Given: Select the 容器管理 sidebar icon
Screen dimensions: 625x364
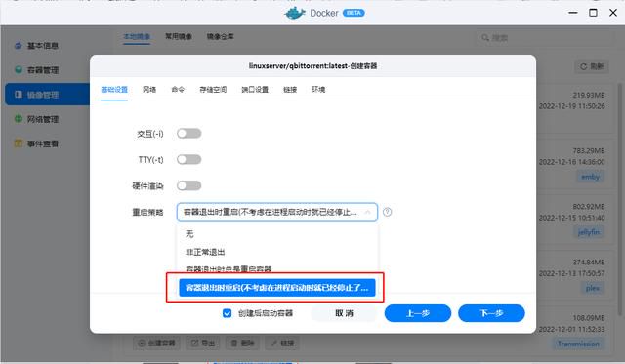Looking at the screenshot, I should [18, 69].
